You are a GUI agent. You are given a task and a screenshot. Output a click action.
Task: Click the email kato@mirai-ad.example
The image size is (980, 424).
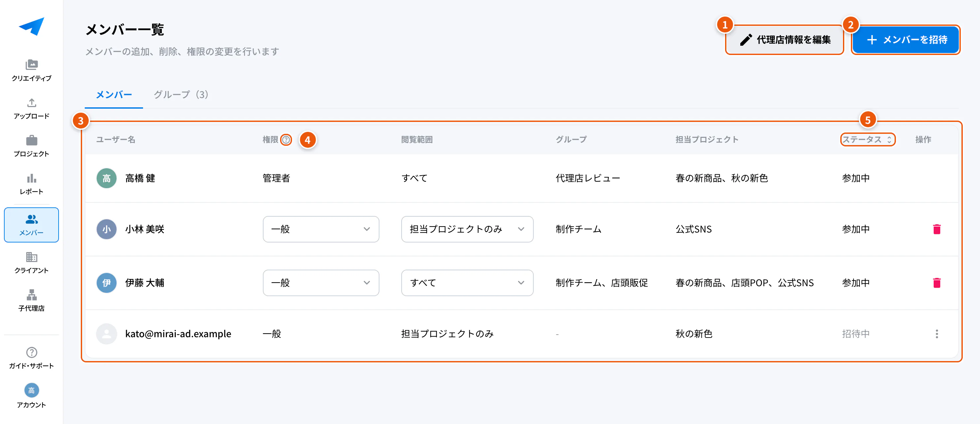(x=178, y=334)
